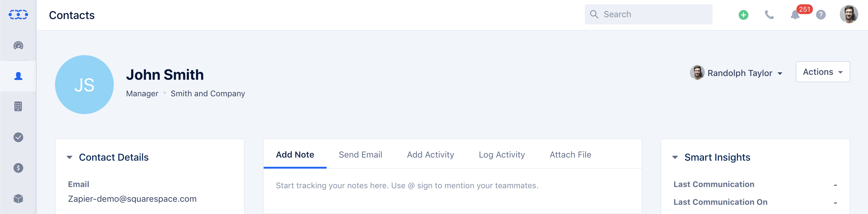Open the Companies building icon in sidebar

[18, 106]
